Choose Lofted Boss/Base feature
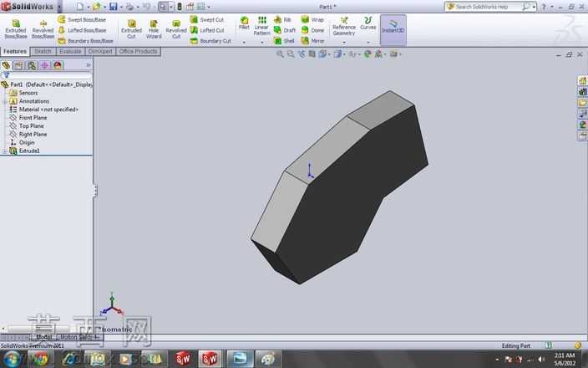The width and height of the screenshot is (588, 368). 82,30
